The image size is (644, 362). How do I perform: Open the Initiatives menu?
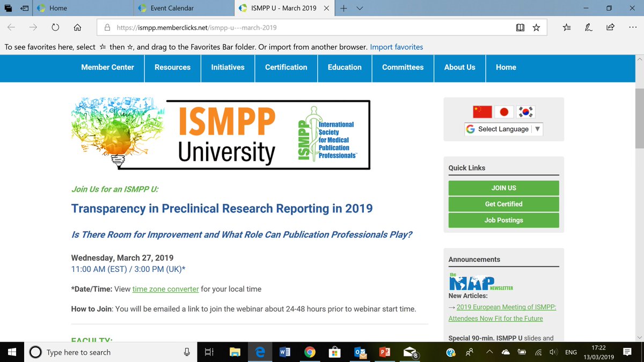(228, 67)
